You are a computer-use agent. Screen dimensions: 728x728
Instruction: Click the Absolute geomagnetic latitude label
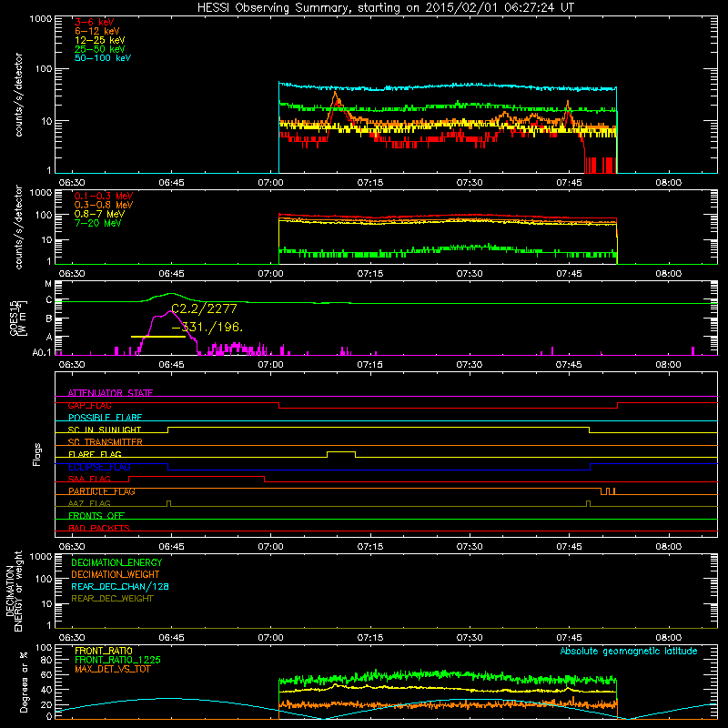(629, 651)
